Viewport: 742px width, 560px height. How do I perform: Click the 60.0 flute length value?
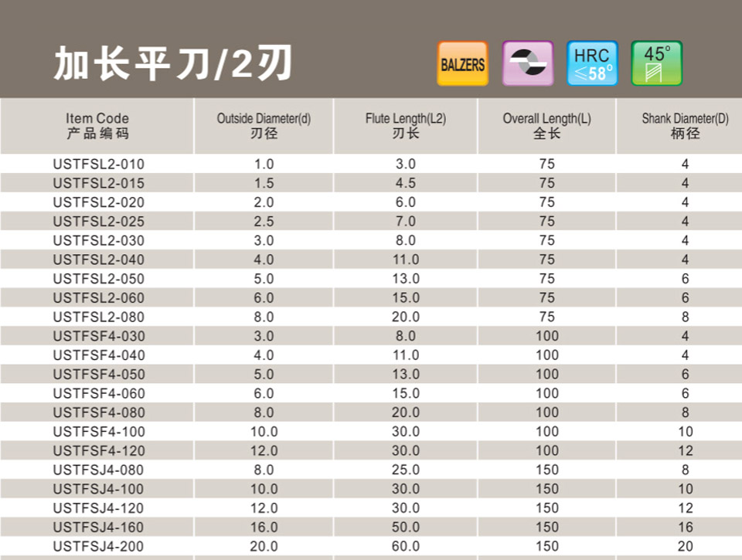(406, 546)
